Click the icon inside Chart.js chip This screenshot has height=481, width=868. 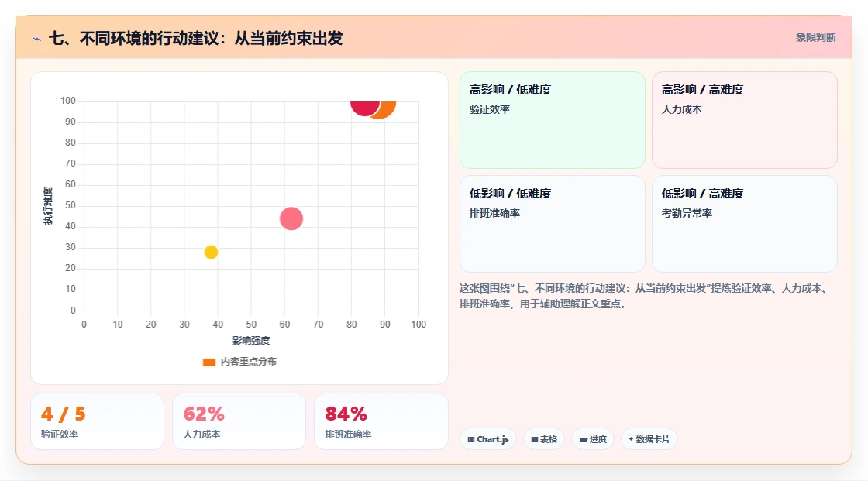point(471,439)
